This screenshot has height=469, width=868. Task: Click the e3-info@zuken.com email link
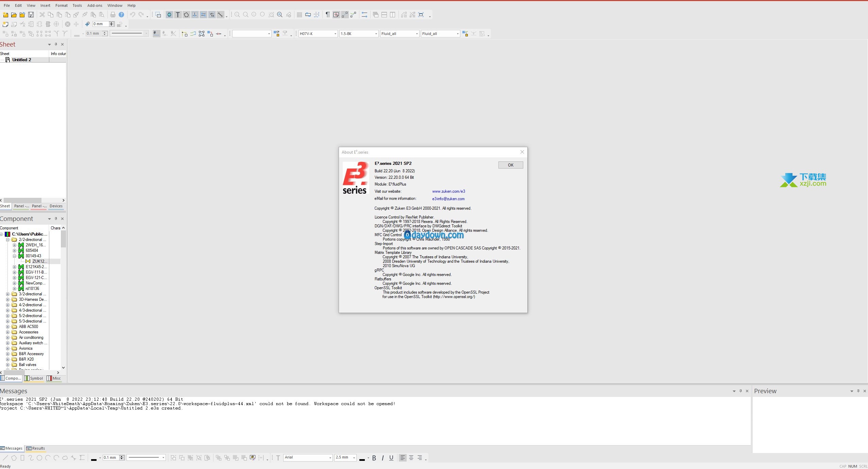click(x=448, y=199)
